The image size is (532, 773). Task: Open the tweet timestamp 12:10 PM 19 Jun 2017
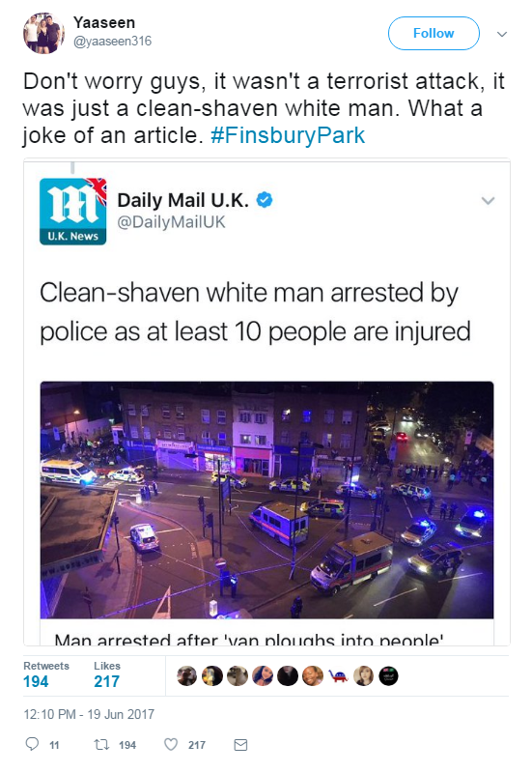click(89, 714)
